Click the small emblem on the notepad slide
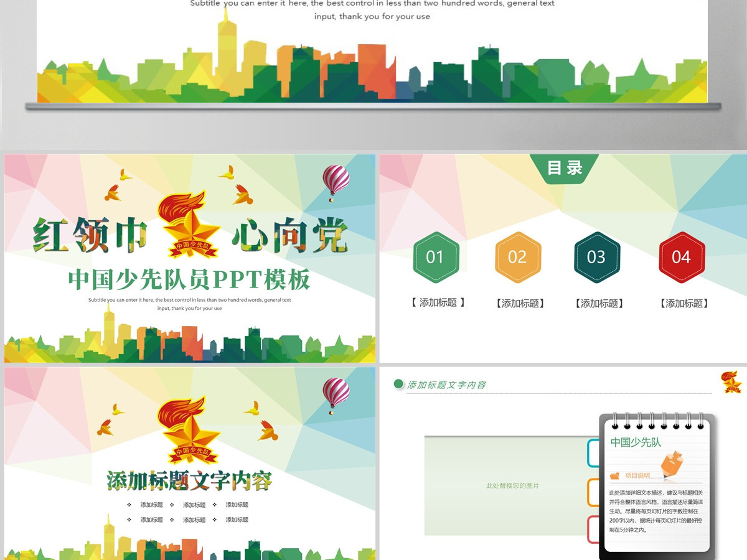The width and height of the screenshot is (747, 560). point(731,382)
